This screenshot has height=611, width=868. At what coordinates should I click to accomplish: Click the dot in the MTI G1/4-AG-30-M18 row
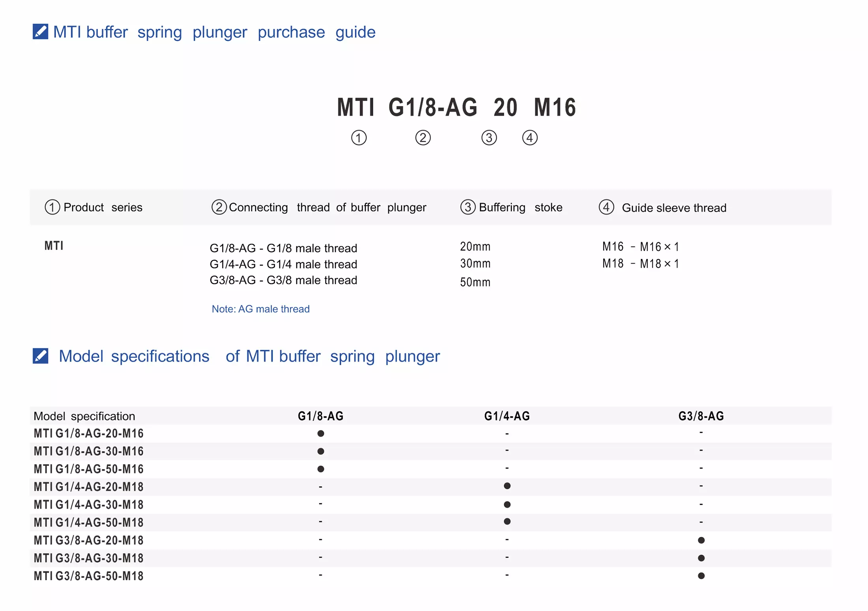coord(507,504)
